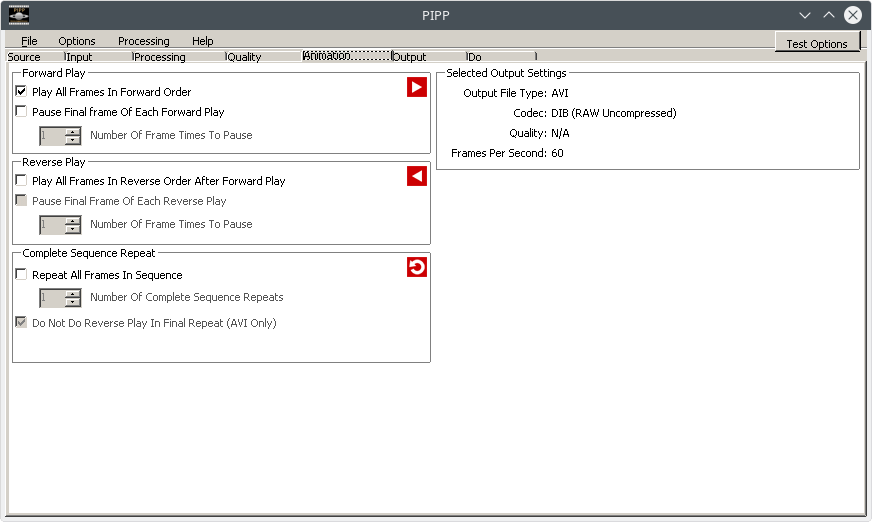Switch to the Quality tab
Screen dimensions: 872x522
tap(244, 57)
